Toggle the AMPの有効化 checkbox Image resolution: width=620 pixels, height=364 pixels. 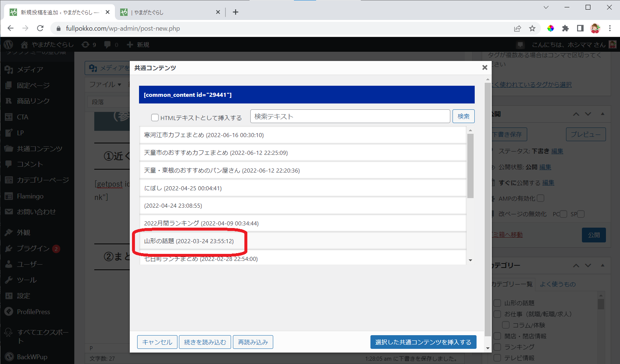click(541, 198)
